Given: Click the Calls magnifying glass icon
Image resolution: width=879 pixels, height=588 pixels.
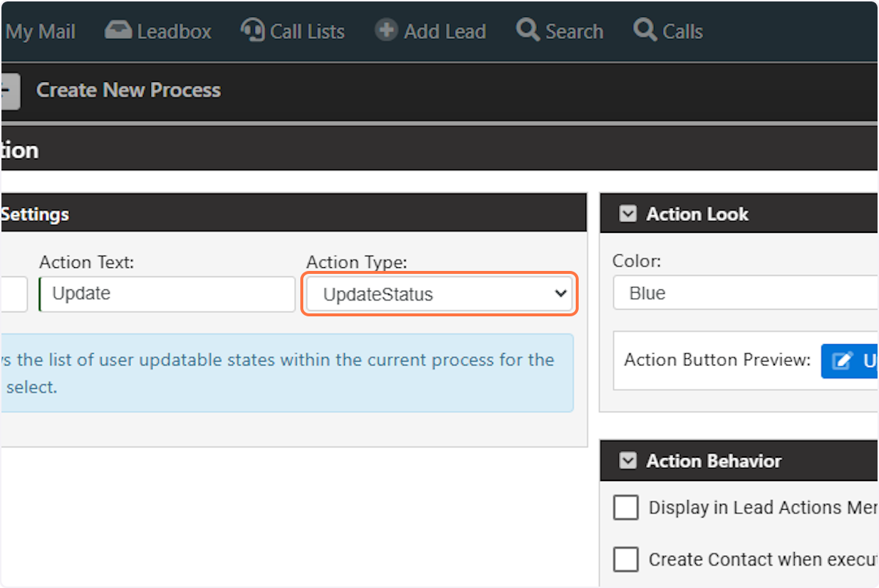Looking at the screenshot, I should [645, 31].
